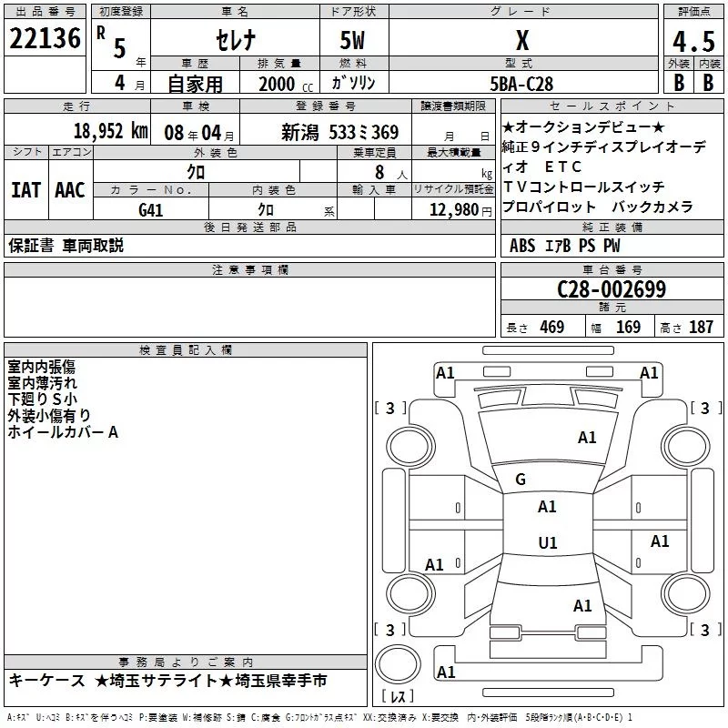Screen dimensions: 728x728
Task: Click the usage history 自家用
Action: (x=195, y=84)
